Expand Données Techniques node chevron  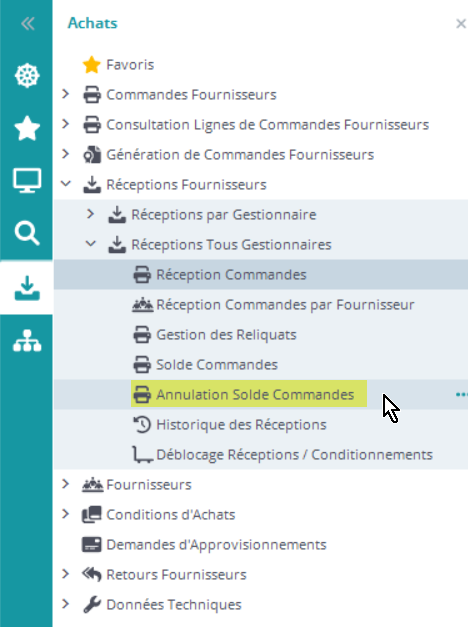pos(66,604)
